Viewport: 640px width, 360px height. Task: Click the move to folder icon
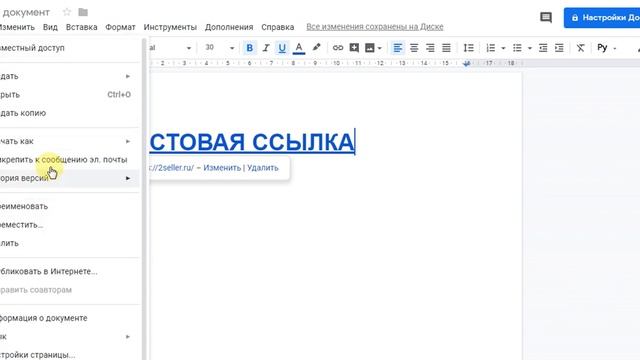point(83,12)
